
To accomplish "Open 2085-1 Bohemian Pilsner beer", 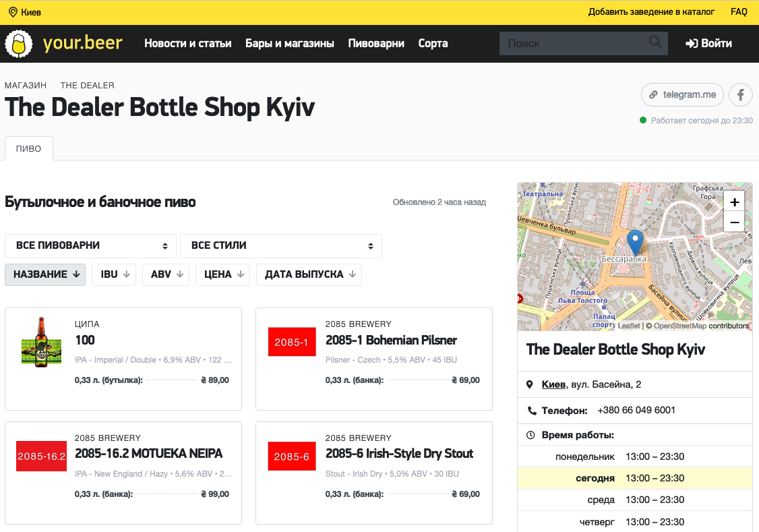I will click(x=391, y=340).
